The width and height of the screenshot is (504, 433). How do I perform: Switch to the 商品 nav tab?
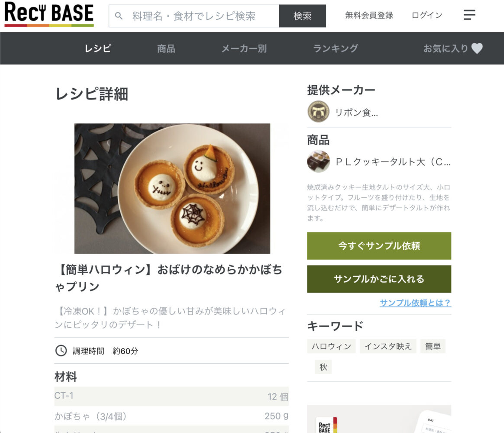[x=166, y=49]
